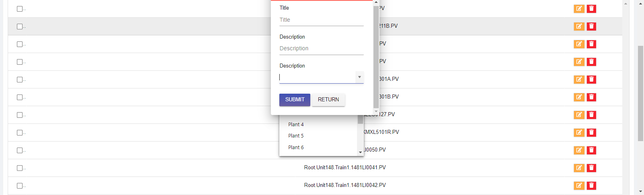Viewport: 644px width, 195px height.
Task: Edit the XMXL5101R.PV row
Action: point(579,132)
